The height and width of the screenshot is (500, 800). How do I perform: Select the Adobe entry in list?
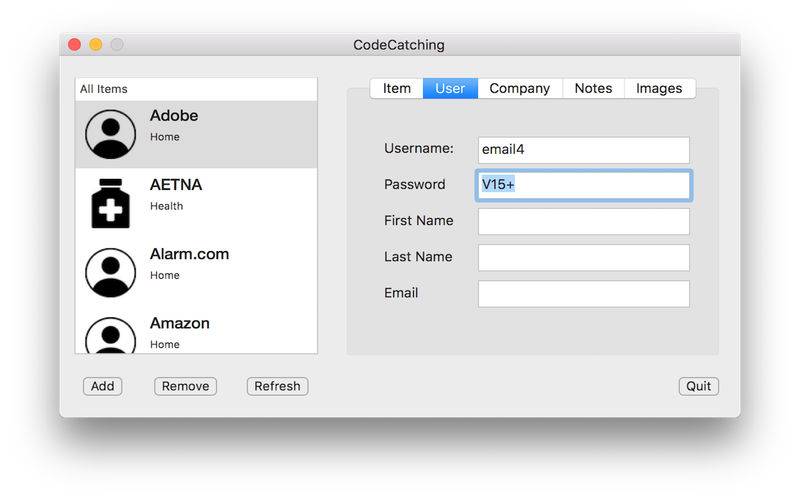pyautogui.click(x=196, y=134)
